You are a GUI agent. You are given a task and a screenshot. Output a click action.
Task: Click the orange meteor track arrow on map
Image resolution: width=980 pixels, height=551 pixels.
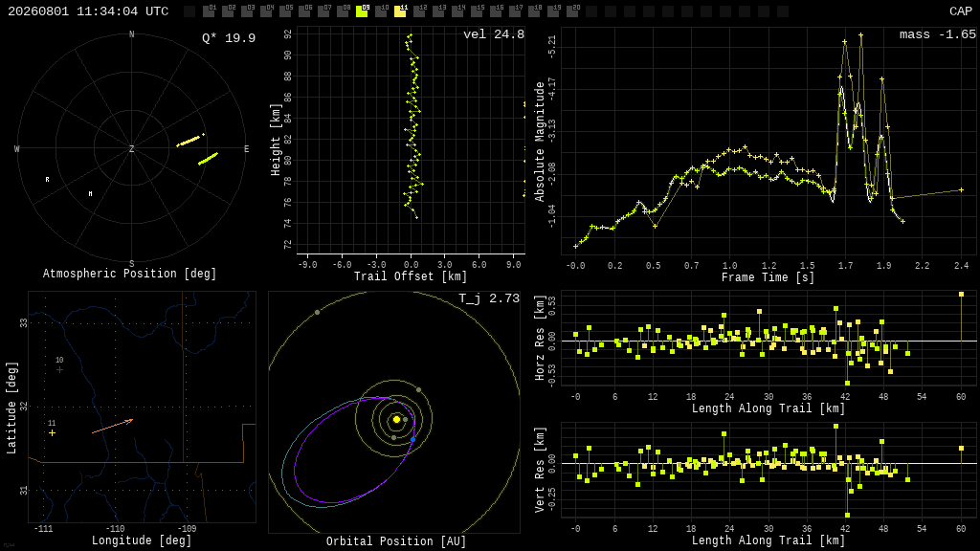113,426
